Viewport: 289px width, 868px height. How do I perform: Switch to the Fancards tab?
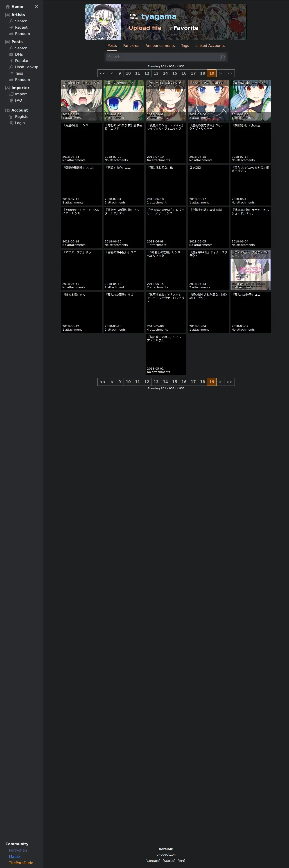[x=131, y=46]
